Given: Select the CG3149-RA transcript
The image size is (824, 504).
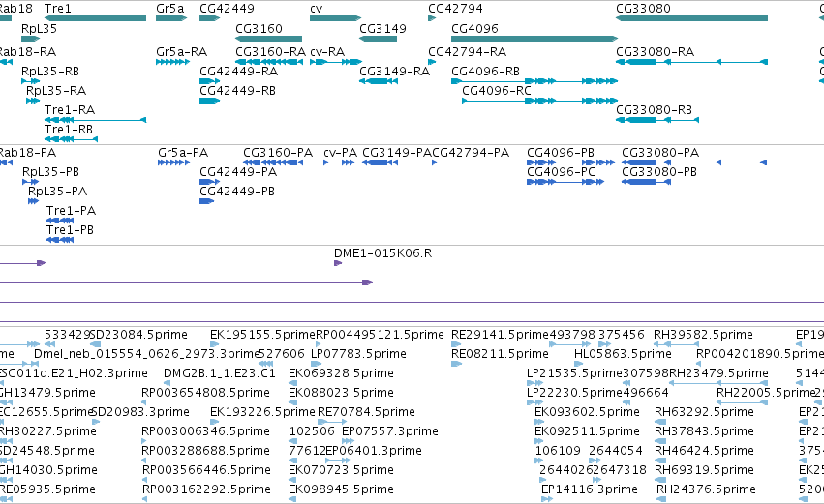Looking at the screenshot, I should [379, 81].
